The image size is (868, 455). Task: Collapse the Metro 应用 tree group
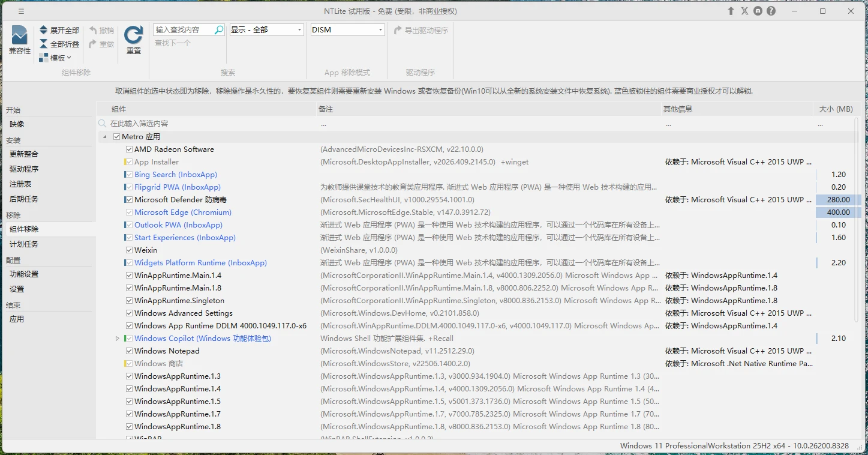pos(105,137)
